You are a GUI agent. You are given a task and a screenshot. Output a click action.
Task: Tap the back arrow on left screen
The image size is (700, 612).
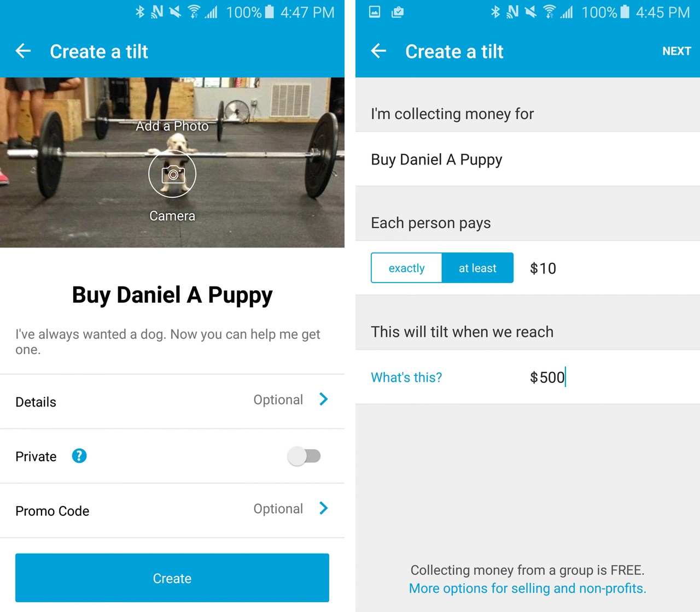tap(23, 51)
